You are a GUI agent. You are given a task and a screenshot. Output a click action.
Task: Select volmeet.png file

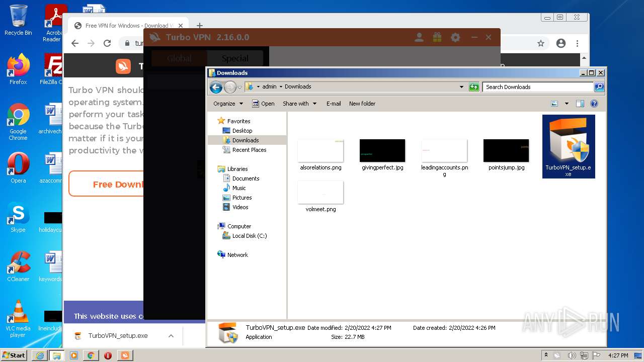[x=320, y=197]
